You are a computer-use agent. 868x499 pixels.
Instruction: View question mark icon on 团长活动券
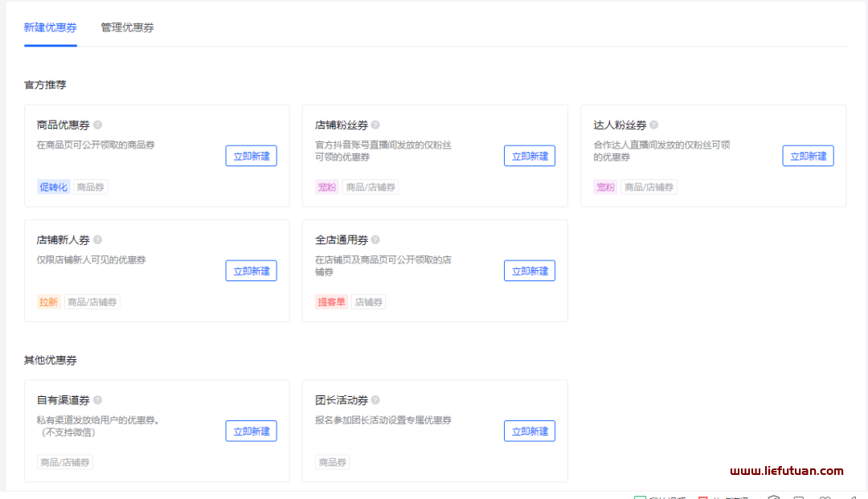tap(375, 399)
